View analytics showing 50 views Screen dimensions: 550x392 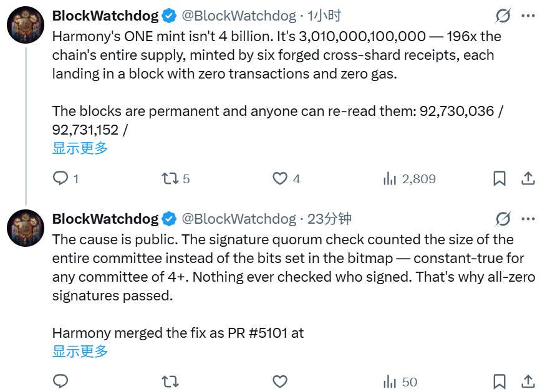click(400, 382)
